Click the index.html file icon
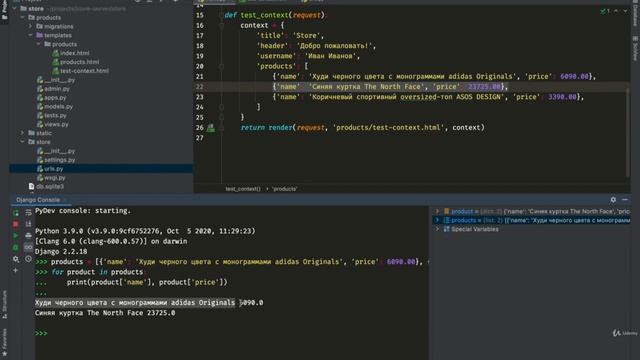640x360 pixels. (56, 53)
